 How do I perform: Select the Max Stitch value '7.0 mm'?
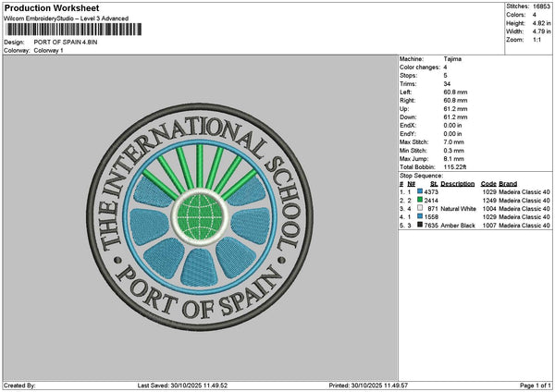tap(453, 142)
